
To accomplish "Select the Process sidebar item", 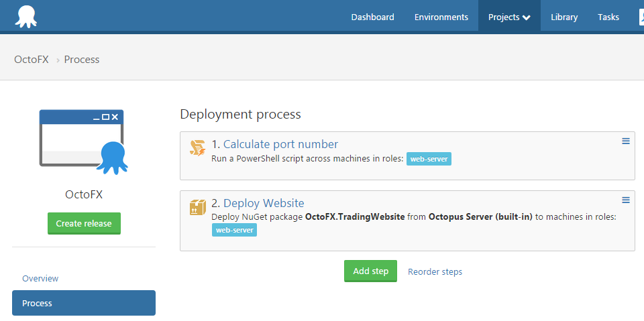I will tap(84, 303).
